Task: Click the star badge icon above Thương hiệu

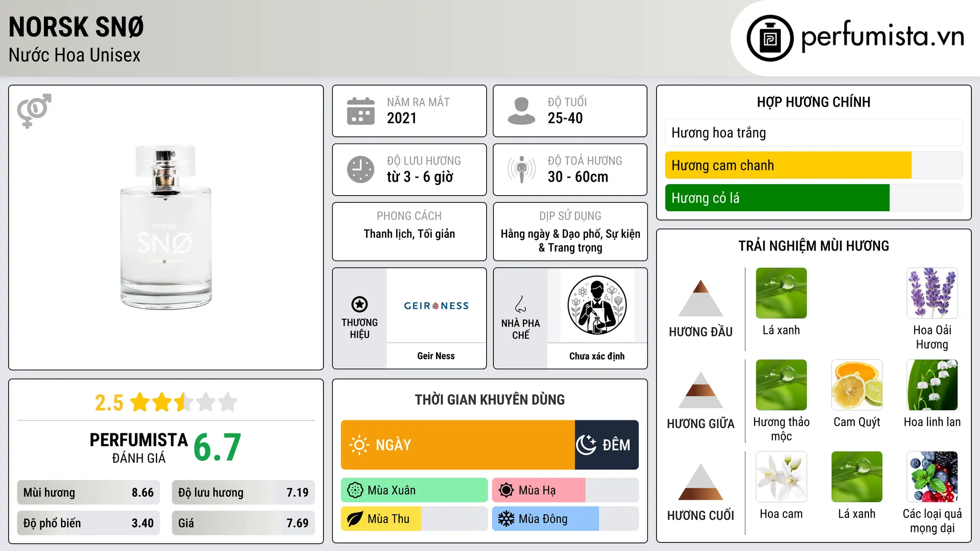Action: pyautogui.click(x=359, y=304)
